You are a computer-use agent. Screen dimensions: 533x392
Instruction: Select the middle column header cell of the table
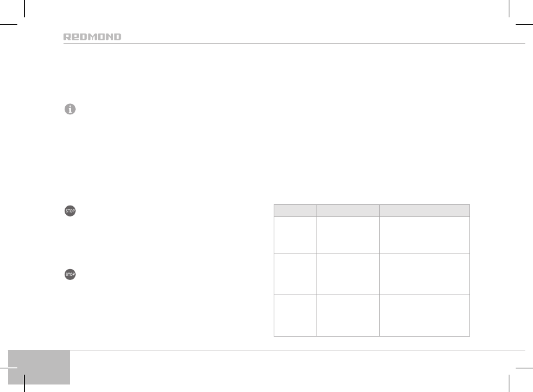[x=347, y=211]
